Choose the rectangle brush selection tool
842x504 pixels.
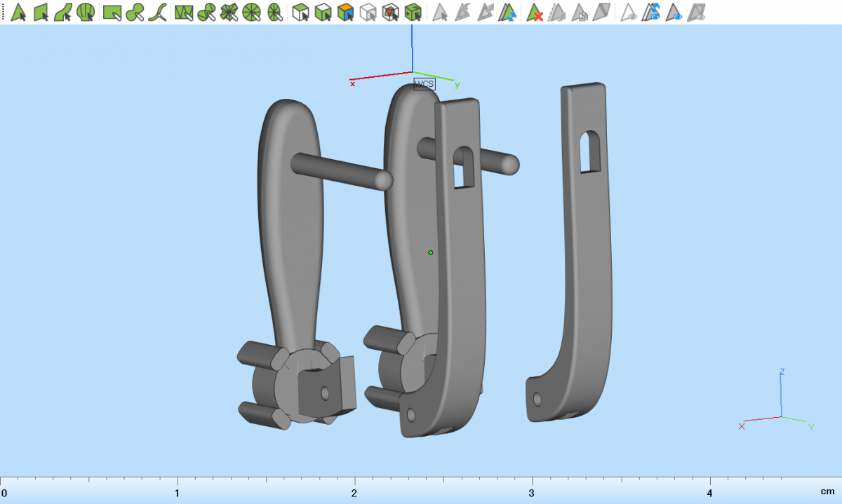point(112,12)
